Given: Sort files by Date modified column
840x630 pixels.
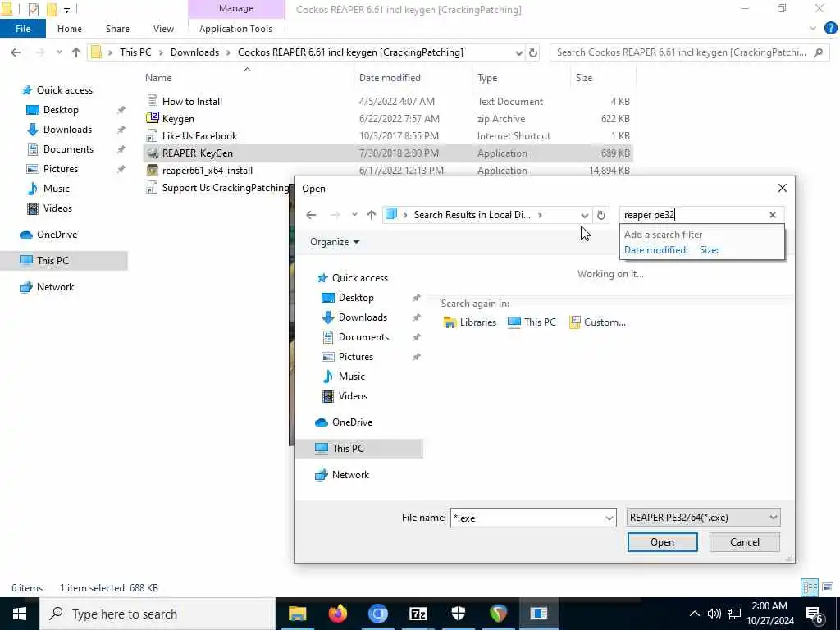Looking at the screenshot, I should (x=390, y=78).
